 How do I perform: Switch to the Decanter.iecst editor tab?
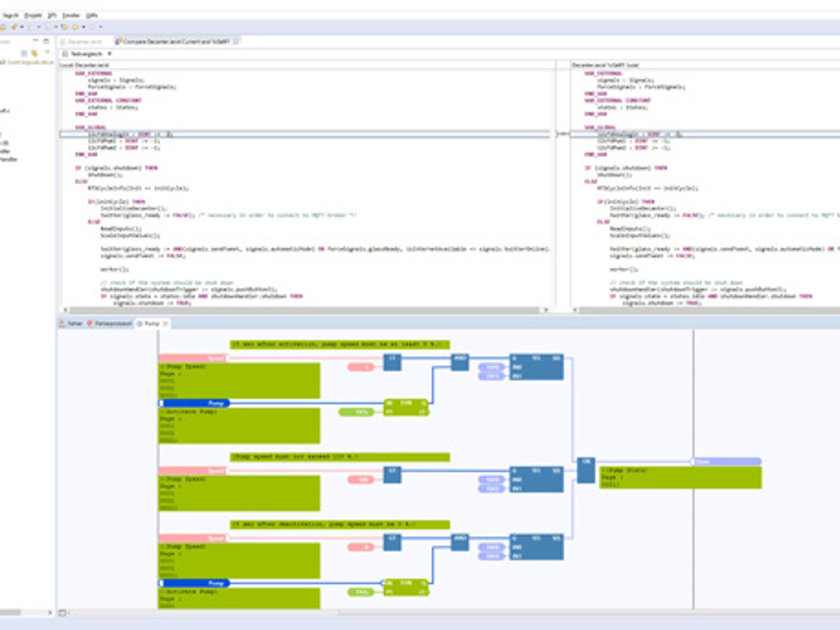[x=81, y=42]
